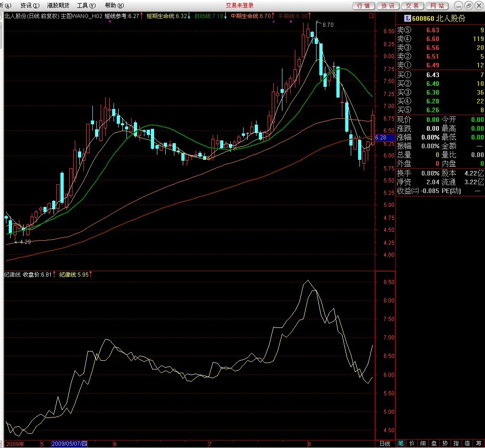Click the blue 6.28 price tag on axis
Image resolution: width=485 pixels, height=448 pixels.
click(x=384, y=138)
